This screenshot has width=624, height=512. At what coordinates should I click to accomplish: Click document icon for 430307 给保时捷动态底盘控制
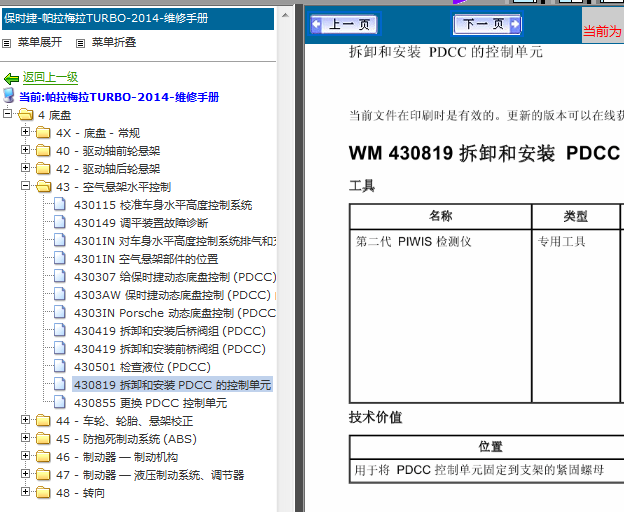click(60, 276)
